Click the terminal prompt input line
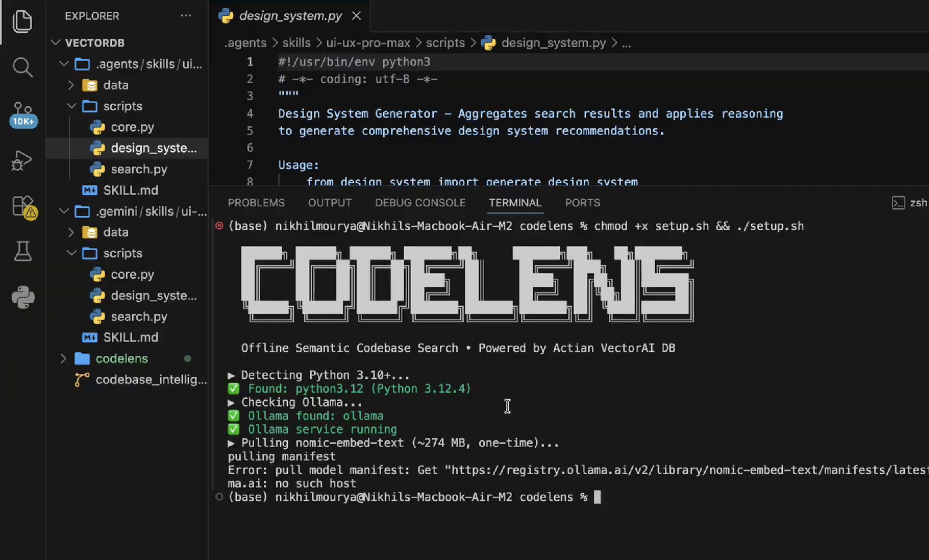 [x=415, y=497]
